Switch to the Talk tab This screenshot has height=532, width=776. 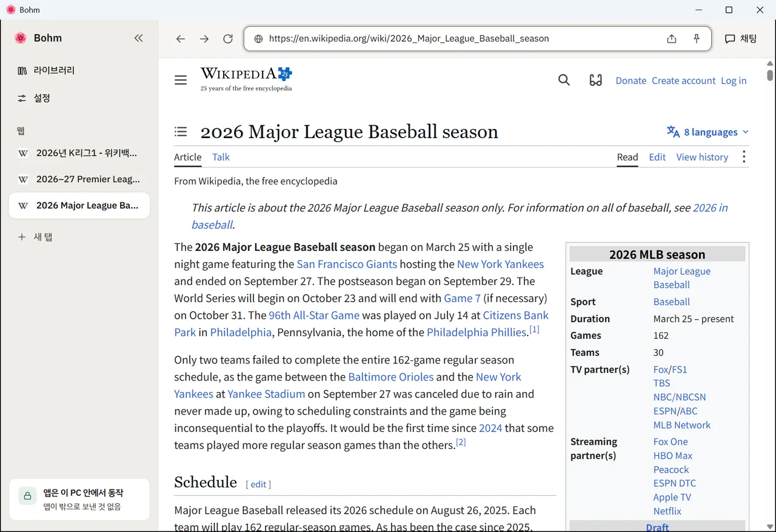(x=221, y=157)
